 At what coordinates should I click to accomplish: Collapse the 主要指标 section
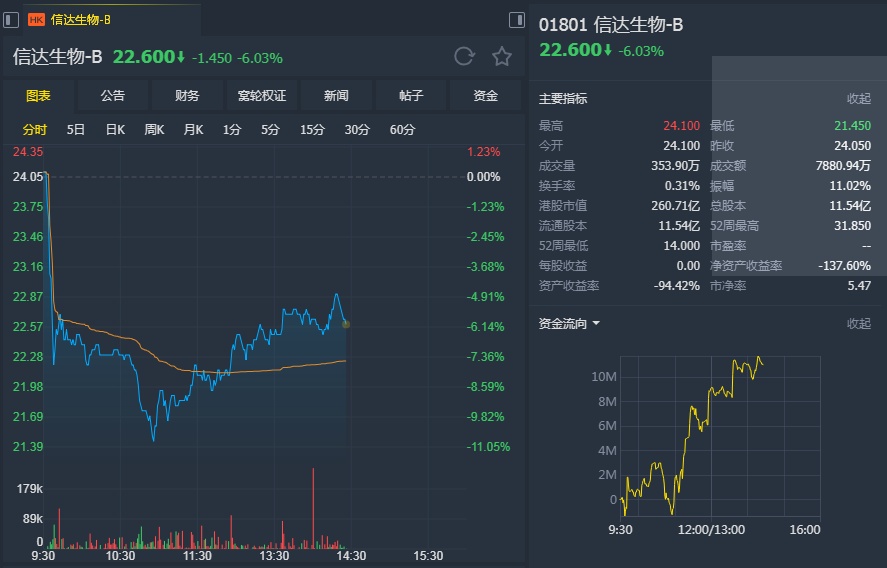pos(859,99)
